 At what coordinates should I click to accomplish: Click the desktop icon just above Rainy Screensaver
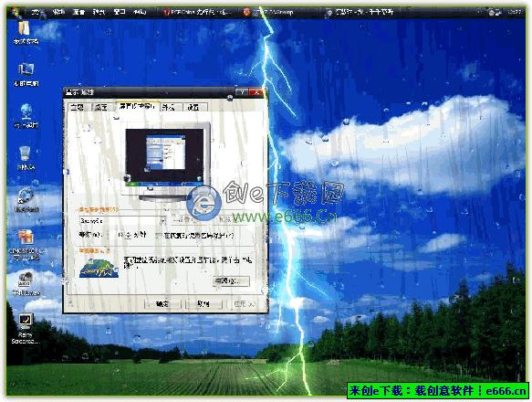pyautogui.click(x=26, y=283)
